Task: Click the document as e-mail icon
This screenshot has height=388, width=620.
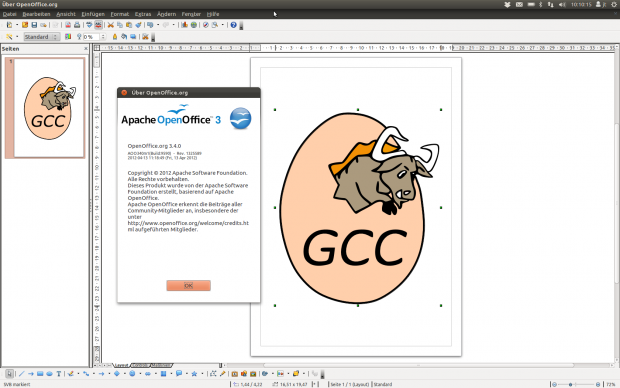Action: pos(43,25)
